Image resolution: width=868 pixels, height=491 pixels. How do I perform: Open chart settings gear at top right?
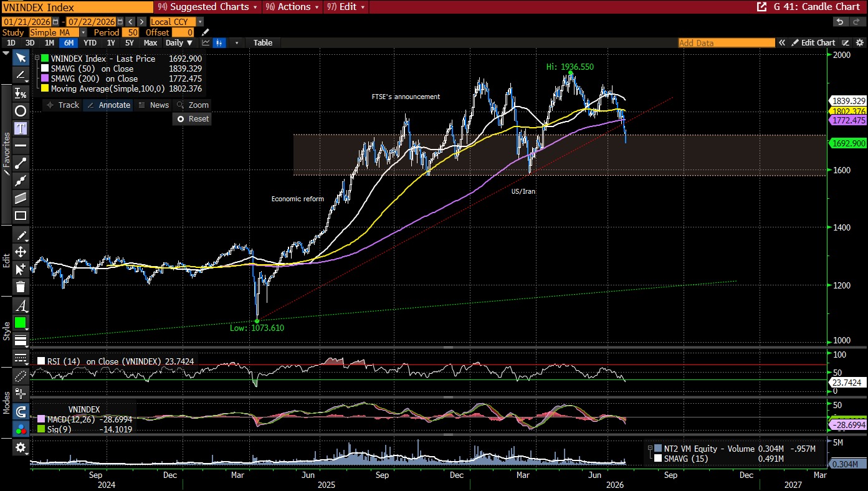pyautogui.click(x=859, y=43)
